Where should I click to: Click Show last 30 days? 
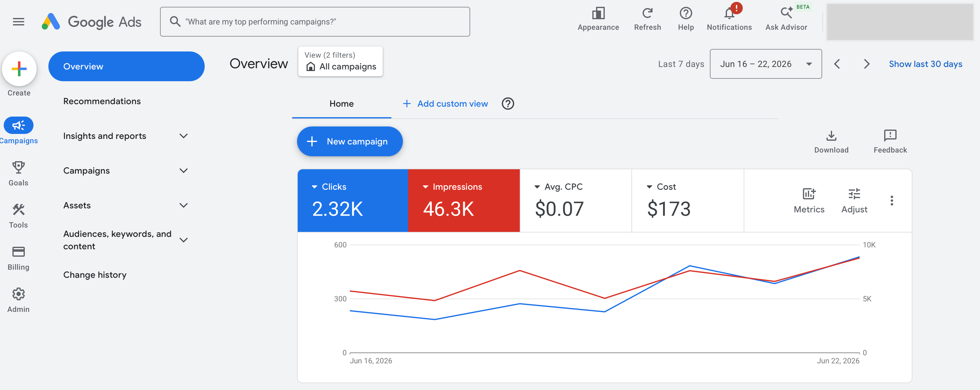coord(925,64)
